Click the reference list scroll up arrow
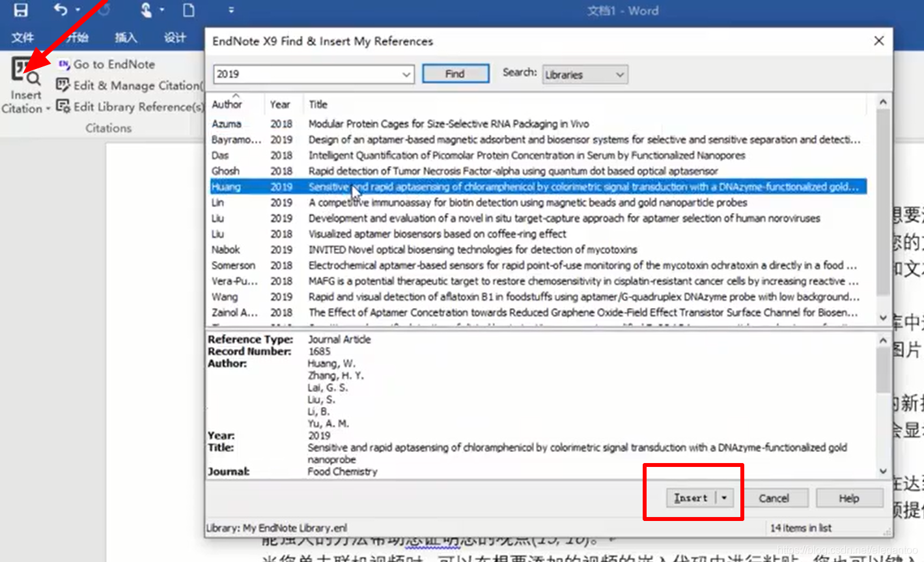This screenshot has height=562, width=924. (883, 102)
